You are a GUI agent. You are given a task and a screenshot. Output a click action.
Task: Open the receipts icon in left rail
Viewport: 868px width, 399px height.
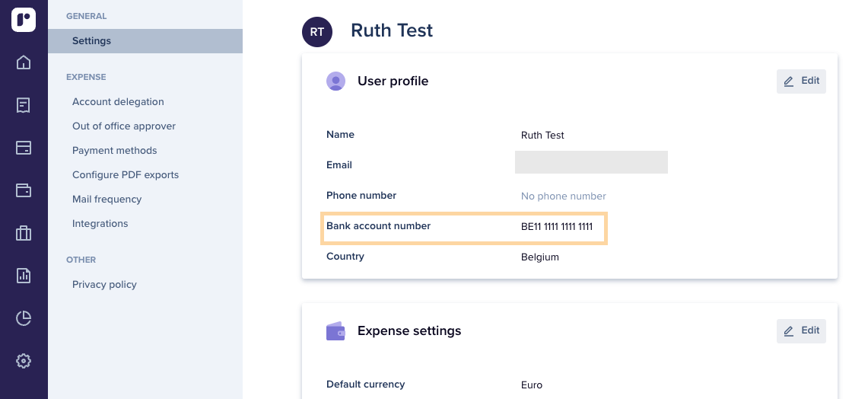point(24,105)
